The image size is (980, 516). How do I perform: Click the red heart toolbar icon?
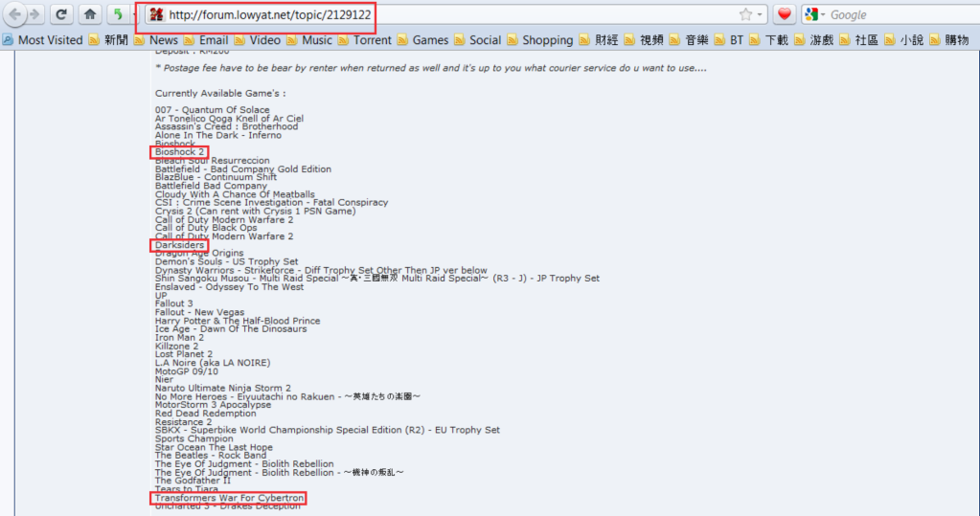(784, 14)
